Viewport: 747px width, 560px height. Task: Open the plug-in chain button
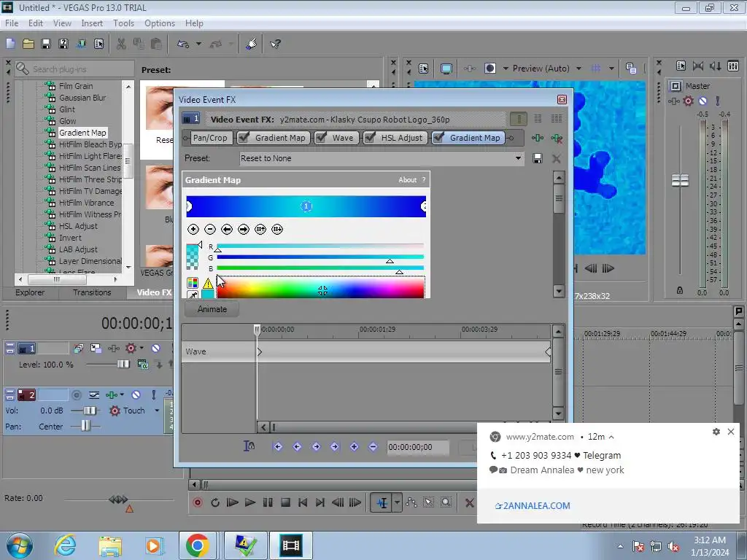(538, 138)
